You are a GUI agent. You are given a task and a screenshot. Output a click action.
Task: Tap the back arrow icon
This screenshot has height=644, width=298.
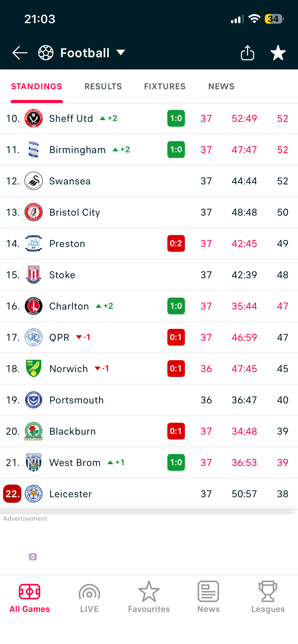point(20,53)
